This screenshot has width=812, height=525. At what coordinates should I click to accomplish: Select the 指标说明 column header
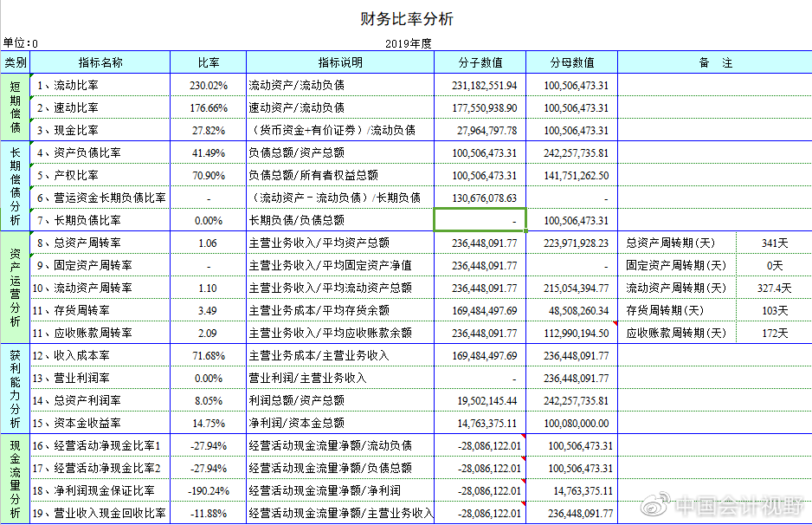tap(340, 62)
